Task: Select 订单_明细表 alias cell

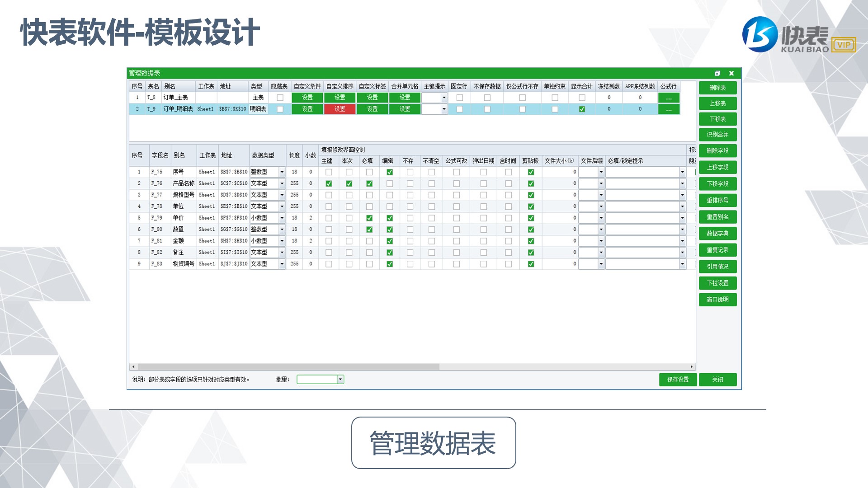Action: 178,109
